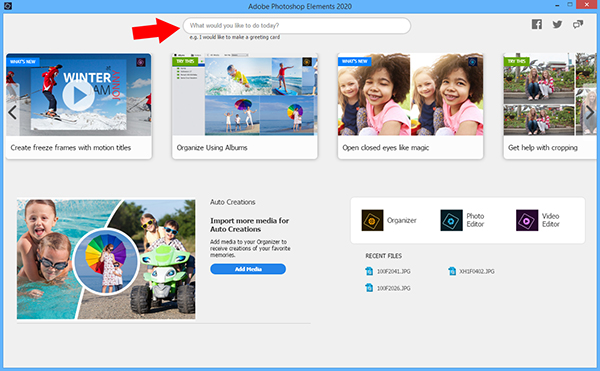Screen dimensions: 600x371
Task: Click Organizer badge icon on Albums card
Action: pyautogui.click(x=307, y=62)
